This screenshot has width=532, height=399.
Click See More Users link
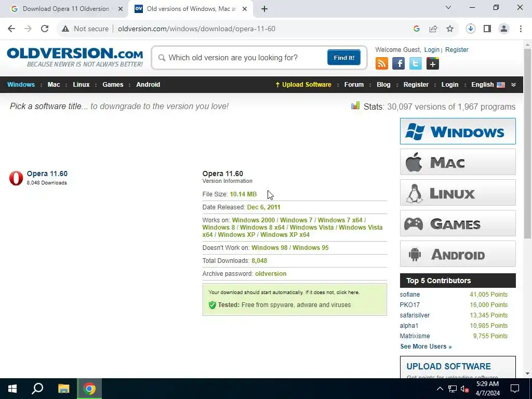(x=426, y=347)
